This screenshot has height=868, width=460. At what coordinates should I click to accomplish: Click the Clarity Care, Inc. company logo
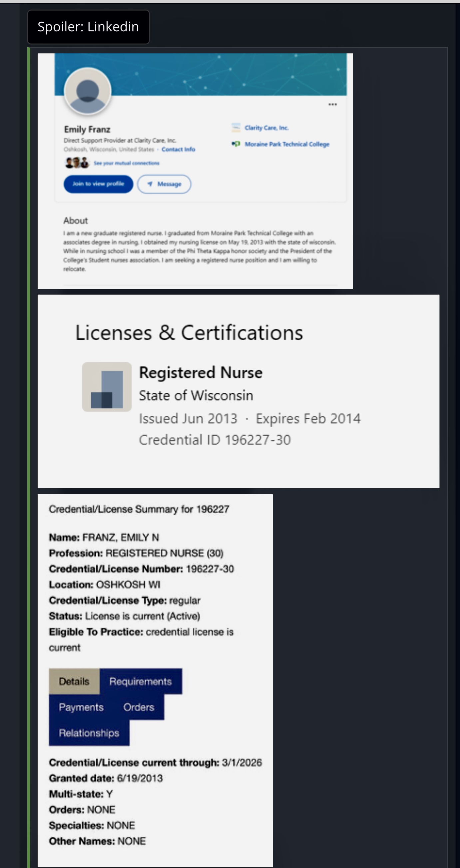[236, 128]
